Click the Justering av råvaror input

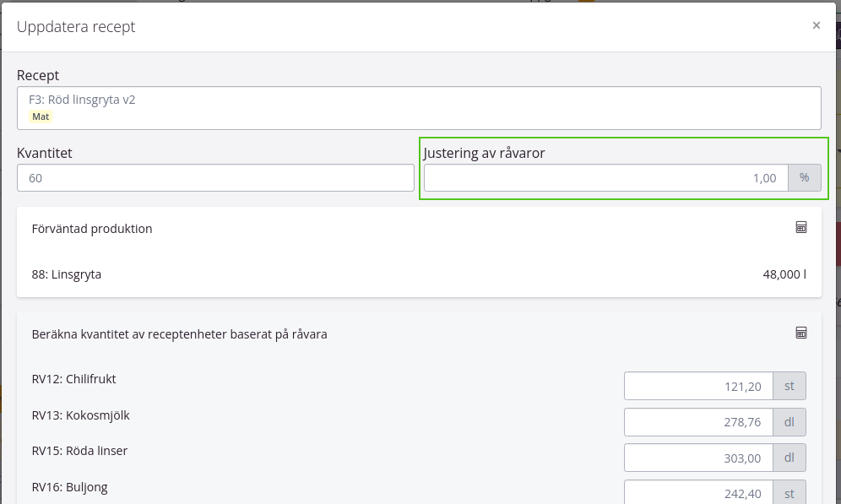tap(605, 178)
